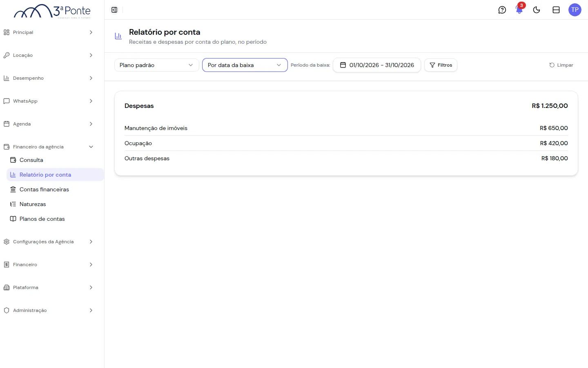This screenshot has height=368, width=588.
Task: Go to Contas financeiras
Action: click(55, 189)
